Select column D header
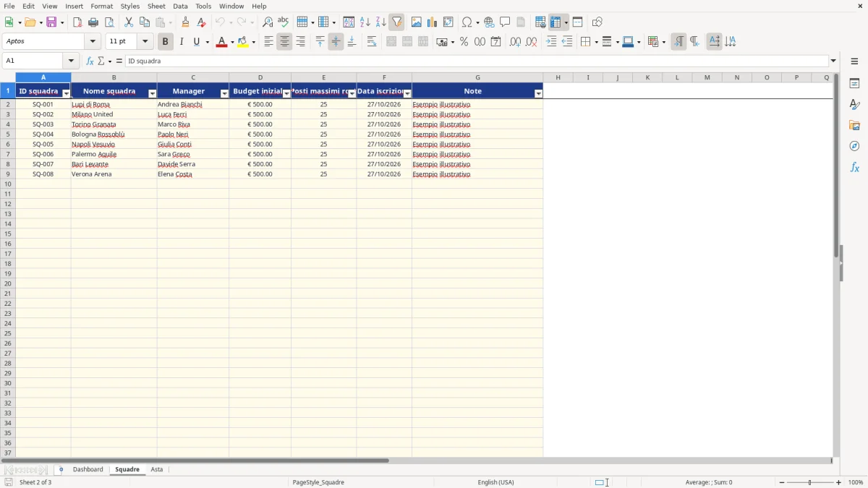The image size is (868, 488). tap(260, 77)
